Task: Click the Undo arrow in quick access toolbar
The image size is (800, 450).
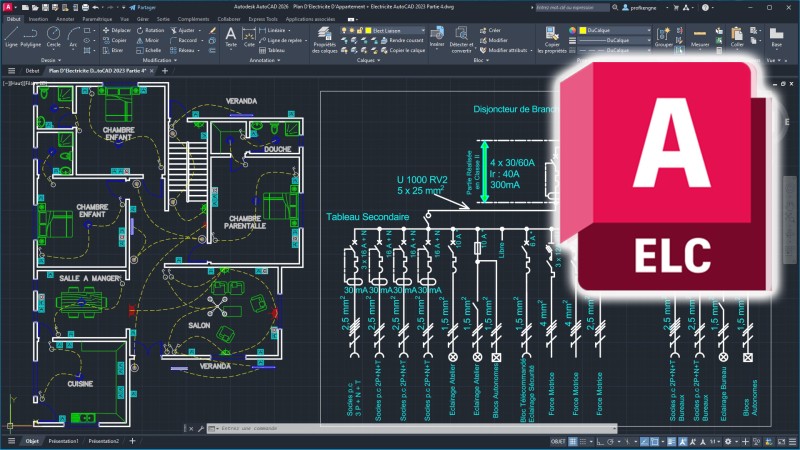Action: (95, 8)
